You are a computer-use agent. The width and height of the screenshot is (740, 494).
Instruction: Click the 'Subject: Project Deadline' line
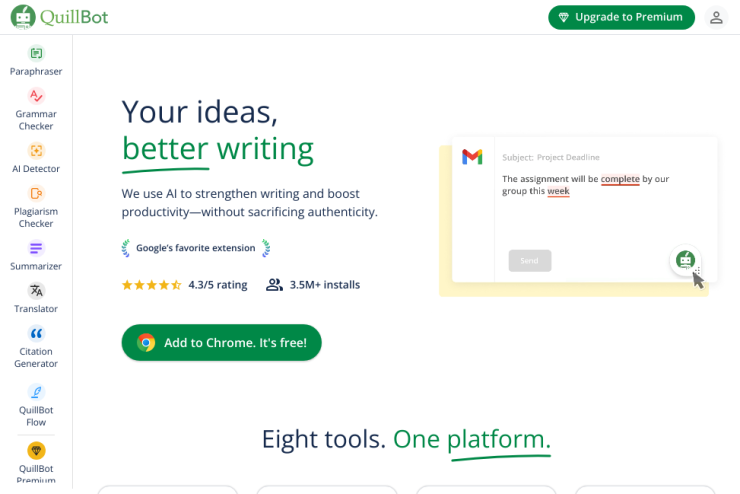[x=551, y=157]
